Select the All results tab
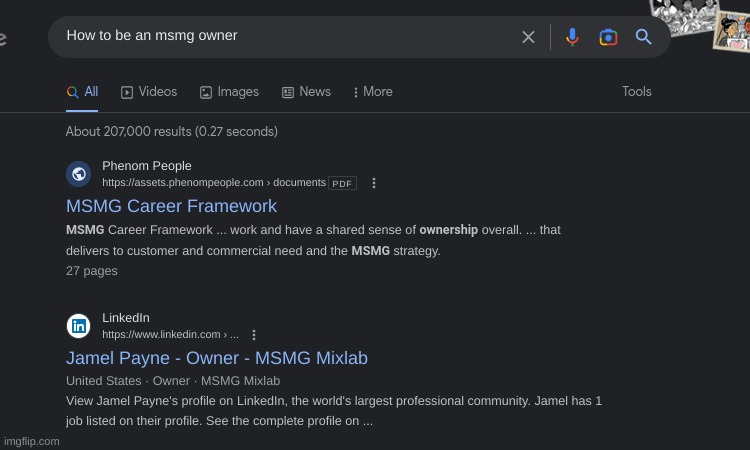The height and width of the screenshot is (450, 750). pyautogui.click(x=82, y=92)
